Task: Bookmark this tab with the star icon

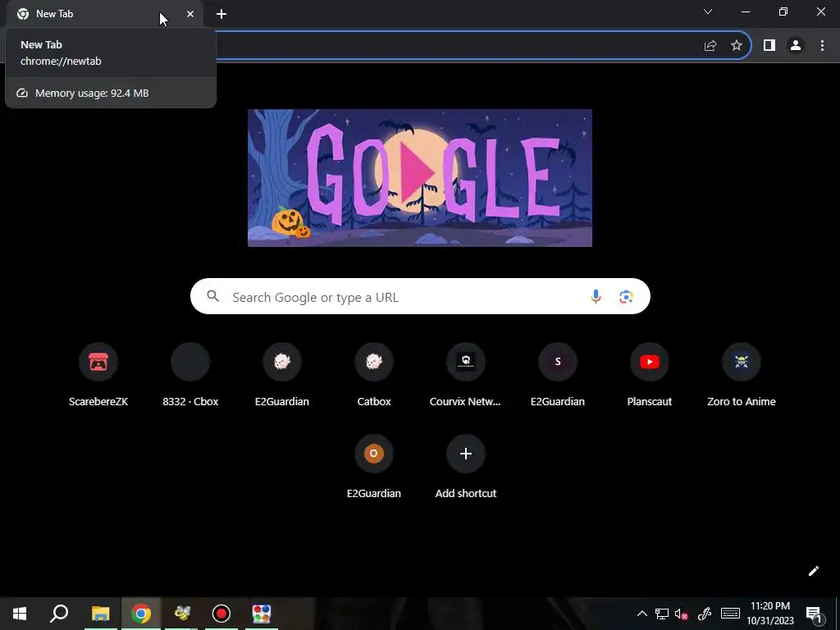Action: [737, 46]
